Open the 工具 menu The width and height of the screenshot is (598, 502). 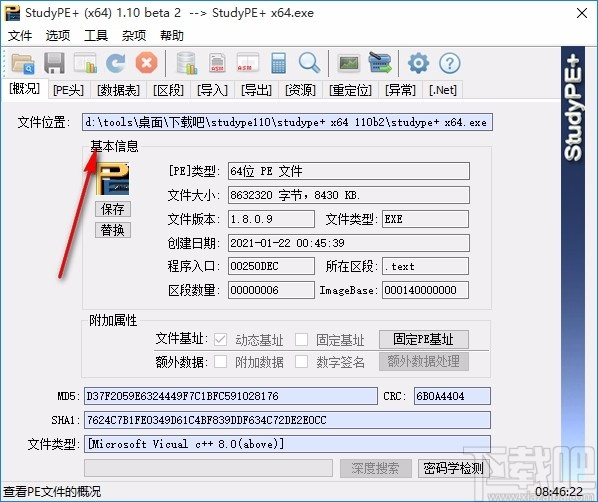pos(96,35)
